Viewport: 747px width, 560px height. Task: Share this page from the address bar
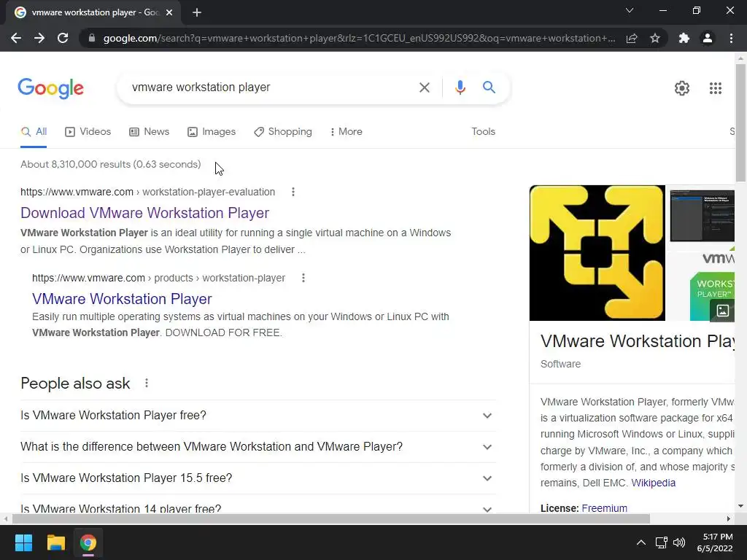[632, 38]
